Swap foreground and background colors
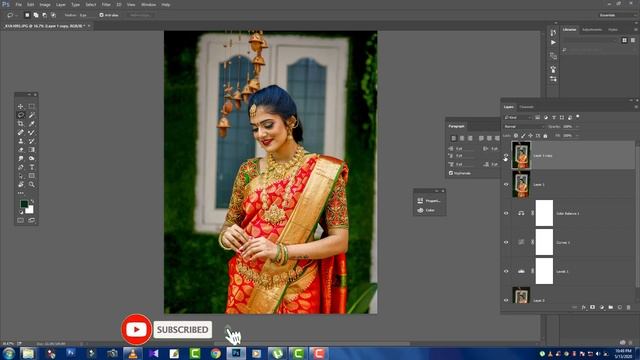640x360 pixels. coord(32,202)
